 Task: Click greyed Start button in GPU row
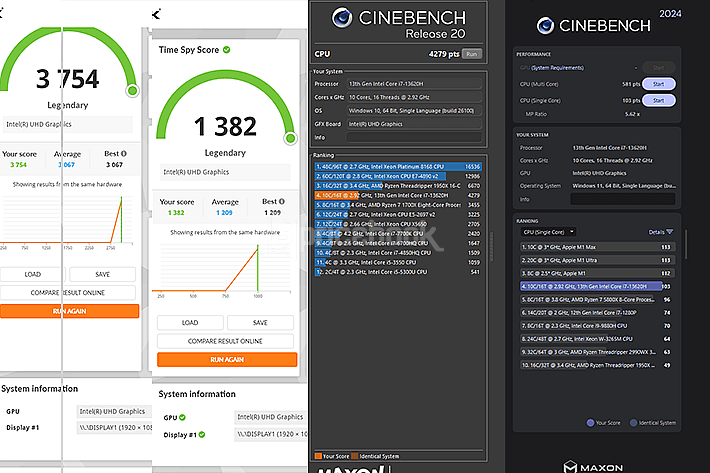pyautogui.click(x=658, y=68)
